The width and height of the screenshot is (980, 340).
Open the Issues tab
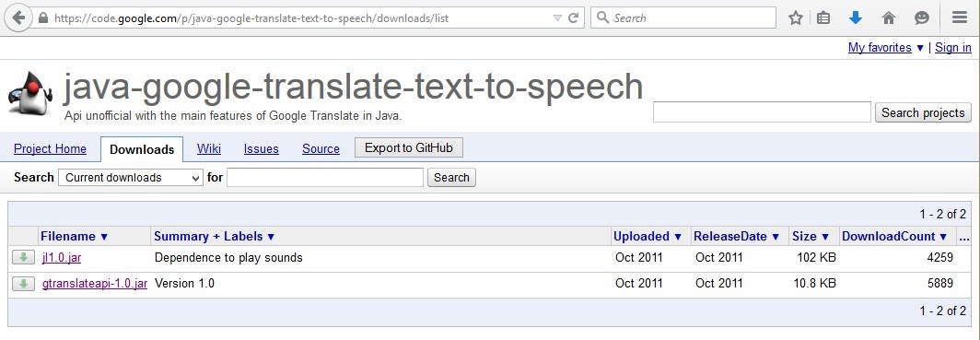click(x=262, y=148)
